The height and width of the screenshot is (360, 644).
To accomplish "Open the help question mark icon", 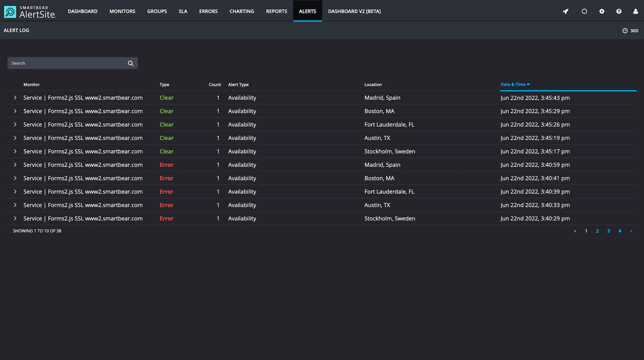I will tap(619, 11).
